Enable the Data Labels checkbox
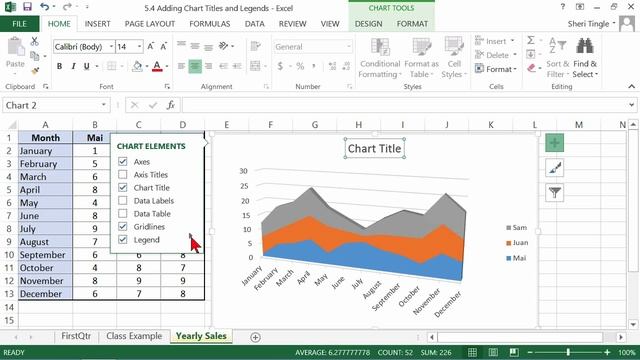Viewport: 640px width, 360px height. click(122, 200)
